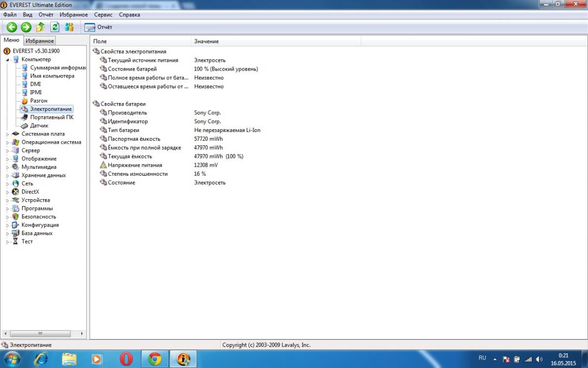
Task: Expand the Отображение node
Action: click(x=7, y=159)
